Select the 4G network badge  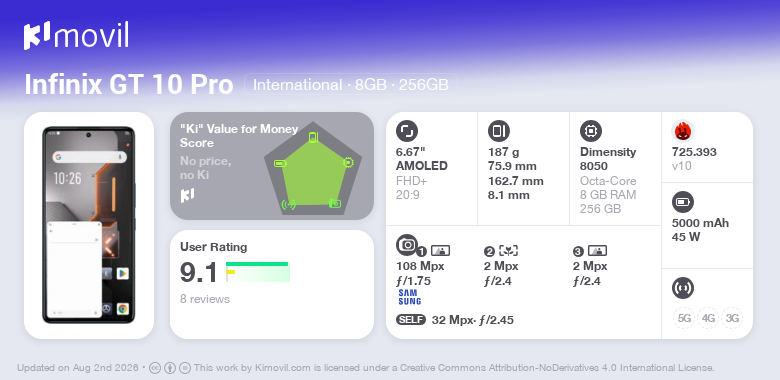tap(708, 318)
